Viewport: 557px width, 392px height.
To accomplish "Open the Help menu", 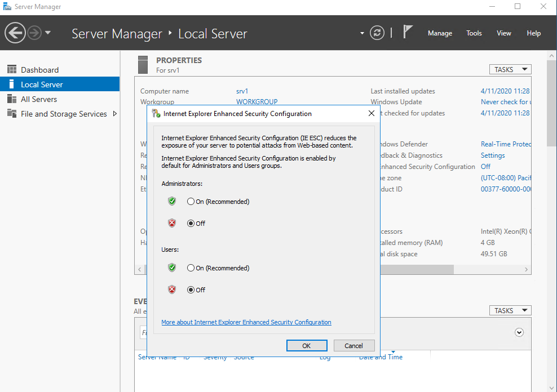I will 533,33.
